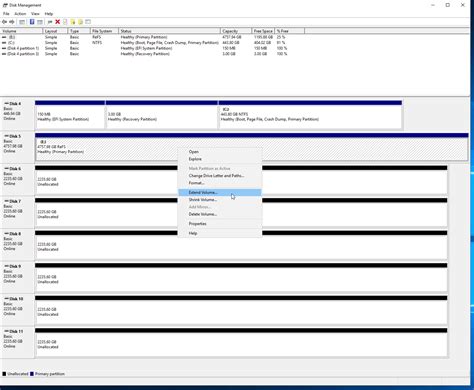This screenshot has width=474, height=390.
Task: Select the Disk 6 label panel
Action: (18, 180)
